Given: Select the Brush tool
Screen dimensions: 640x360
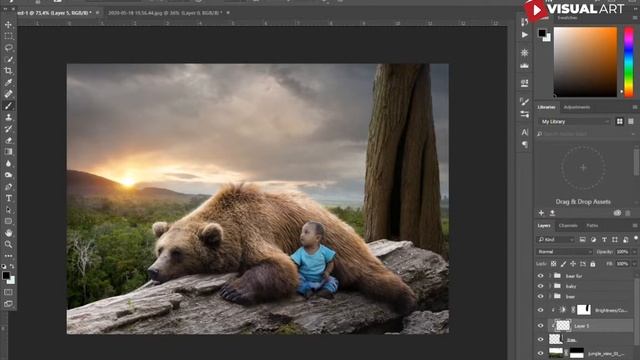Looking at the screenshot, I should tap(8, 106).
